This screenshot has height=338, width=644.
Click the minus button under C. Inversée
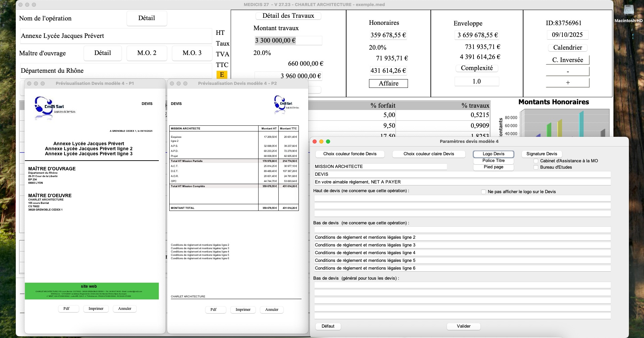pyautogui.click(x=567, y=71)
